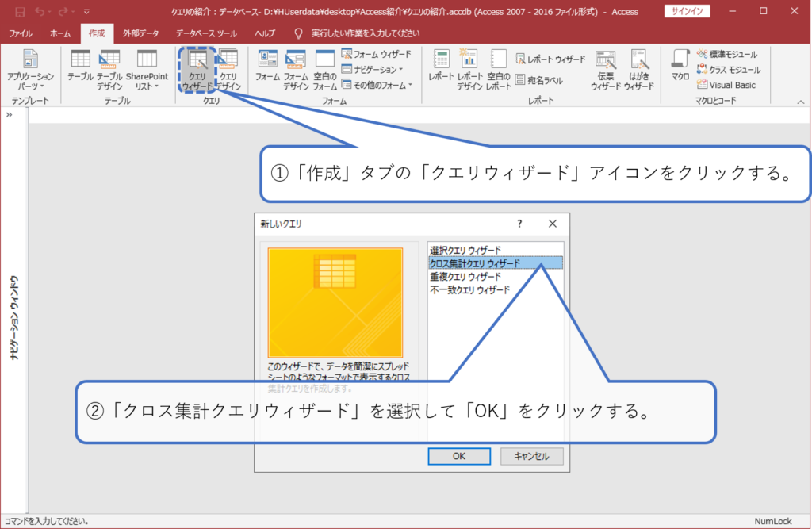Click the テーブル デザイン icon

tap(109, 70)
